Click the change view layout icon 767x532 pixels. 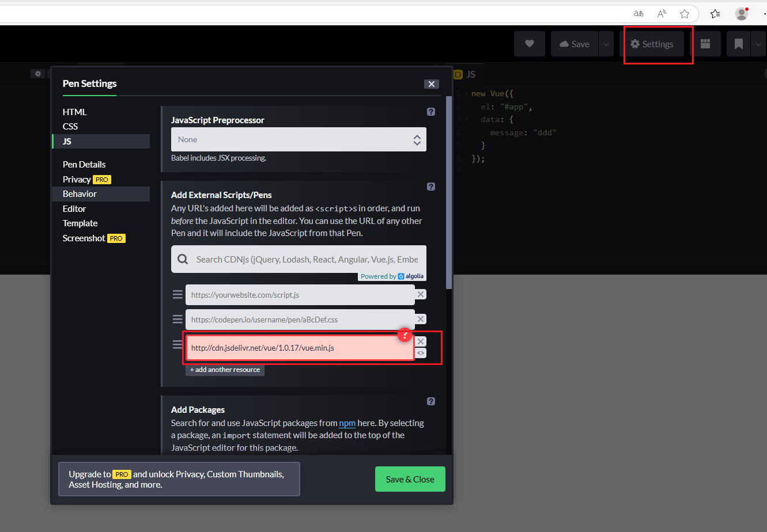[x=705, y=44]
